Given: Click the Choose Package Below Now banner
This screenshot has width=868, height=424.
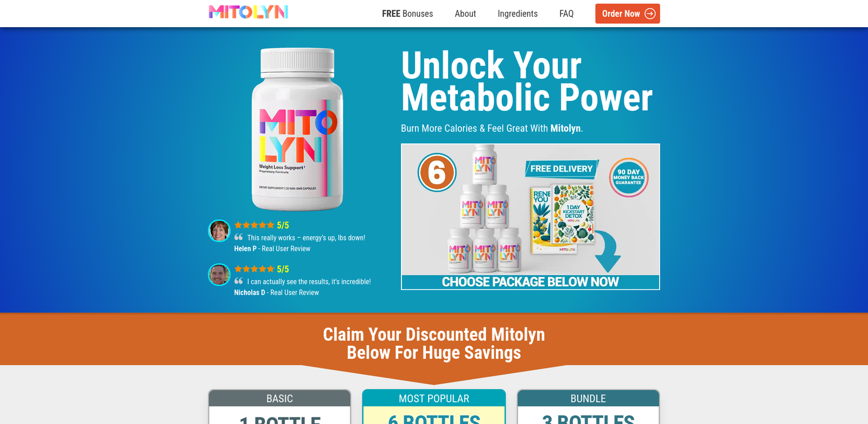Looking at the screenshot, I should [530, 282].
